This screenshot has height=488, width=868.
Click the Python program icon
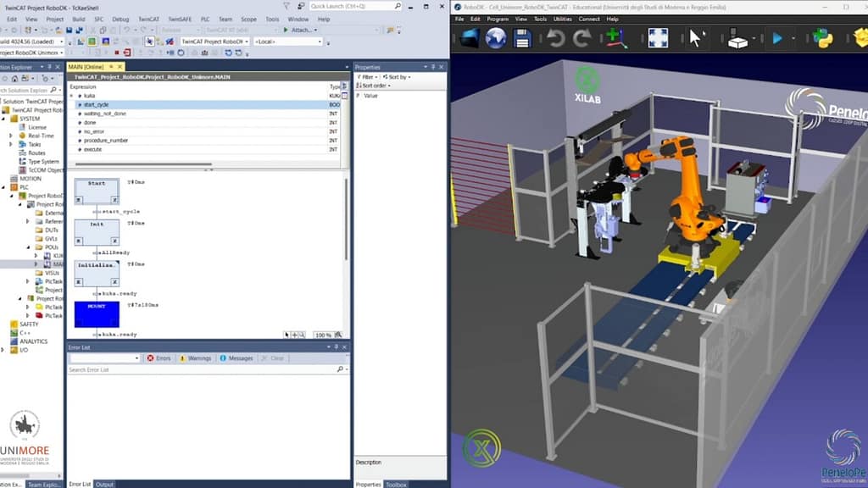[821, 38]
